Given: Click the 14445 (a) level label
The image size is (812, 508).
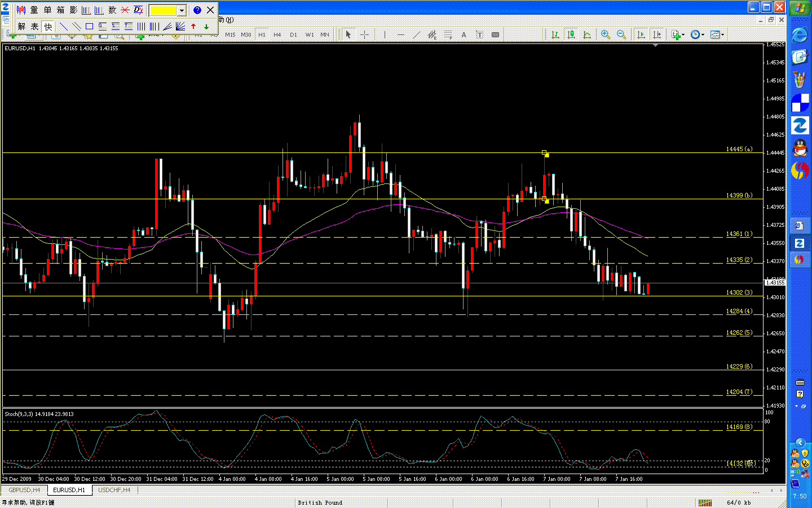Looking at the screenshot, I should 739,150.
